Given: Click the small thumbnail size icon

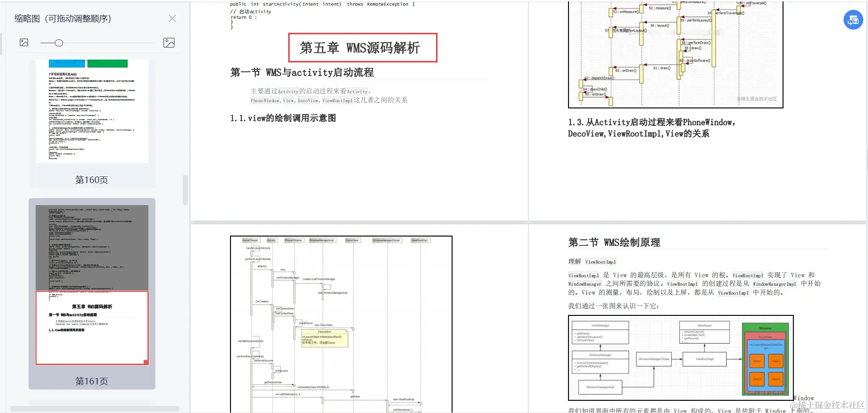Looking at the screenshot, I should click(24, 43).
